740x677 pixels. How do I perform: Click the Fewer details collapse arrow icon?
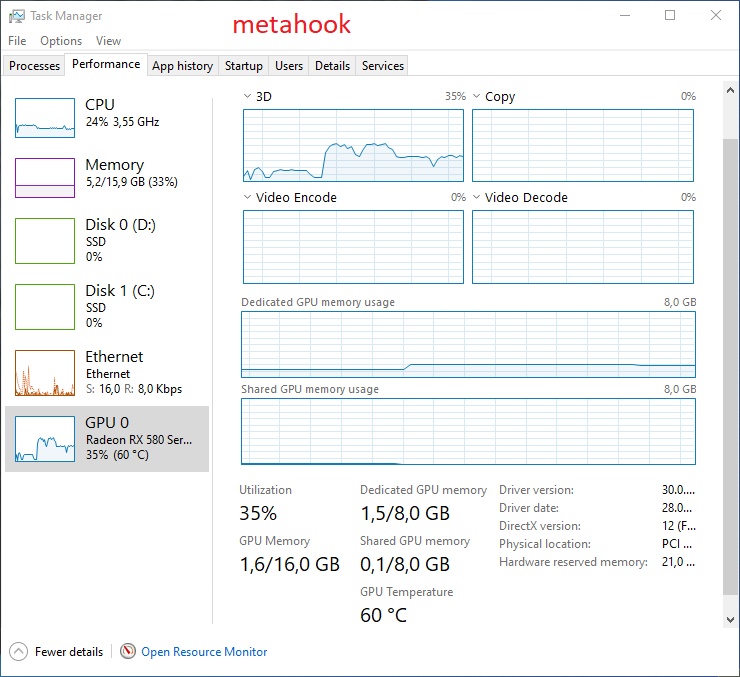tap(18, 652)
